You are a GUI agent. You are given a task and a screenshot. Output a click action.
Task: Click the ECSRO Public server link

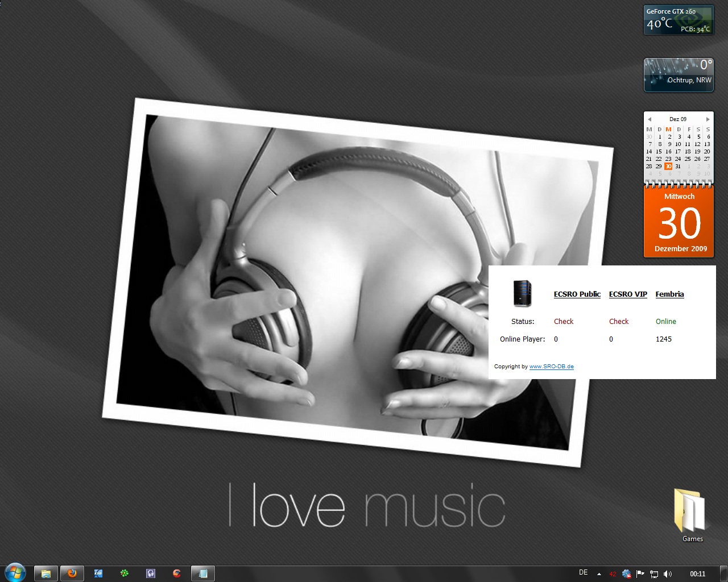pyautogui.click(x=577, y=294)
